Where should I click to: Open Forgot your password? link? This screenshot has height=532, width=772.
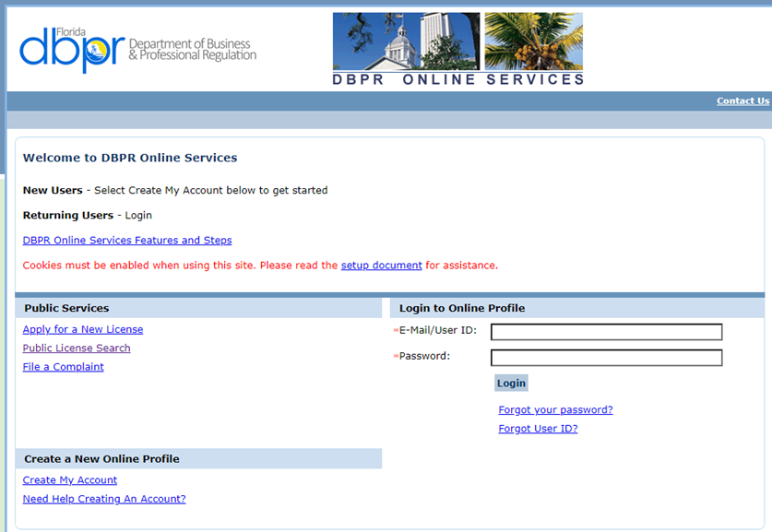tap(555, 410)
